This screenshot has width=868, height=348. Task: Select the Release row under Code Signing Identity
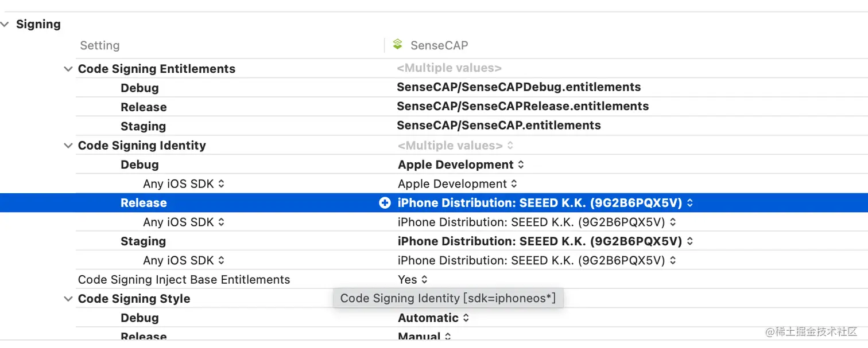click(x=144, y=203)
